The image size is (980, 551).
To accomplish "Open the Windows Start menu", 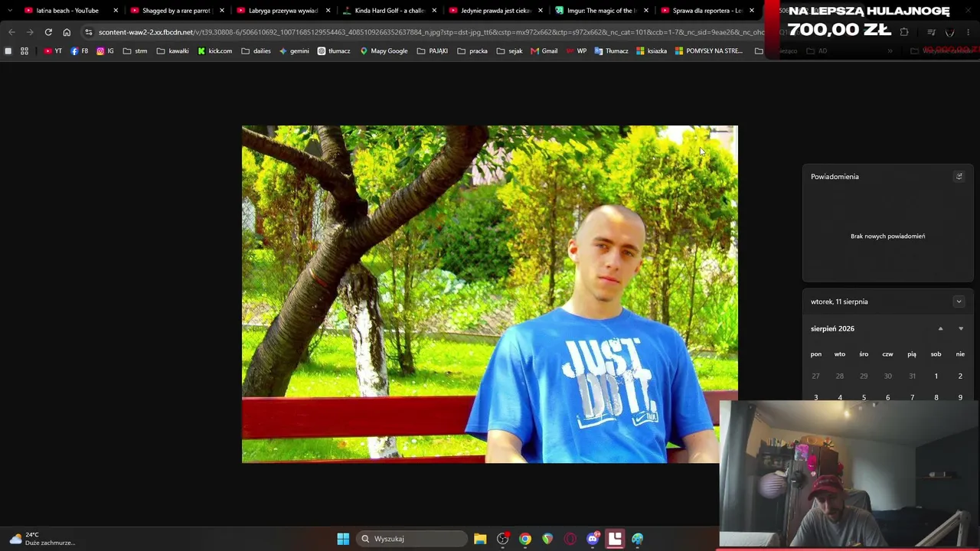I will coord(343,539).
